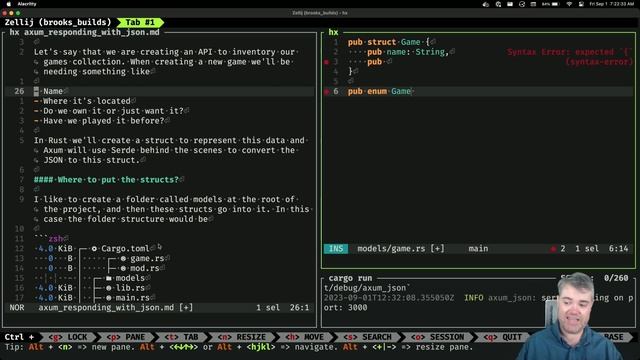Click the <q> QUIT button
The image size is (640, 360).
[503, 337]
